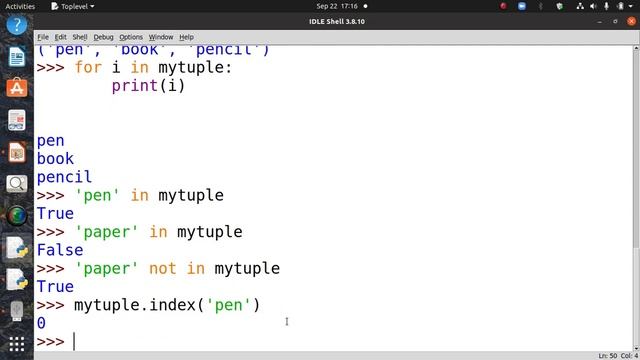
Task: Click the Ln: 50 status bar indicator
Action: (x=608, y=356)
